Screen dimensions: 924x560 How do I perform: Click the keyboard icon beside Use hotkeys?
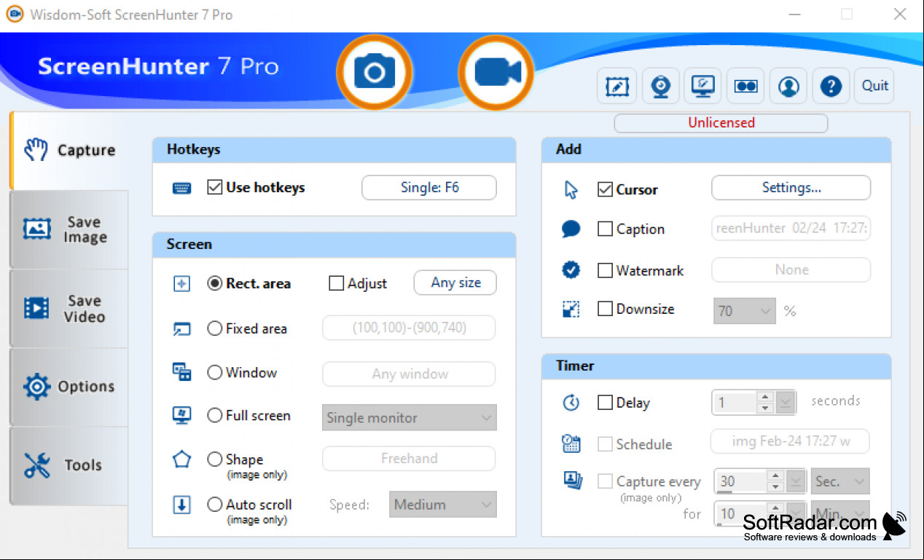click(181, 188)
